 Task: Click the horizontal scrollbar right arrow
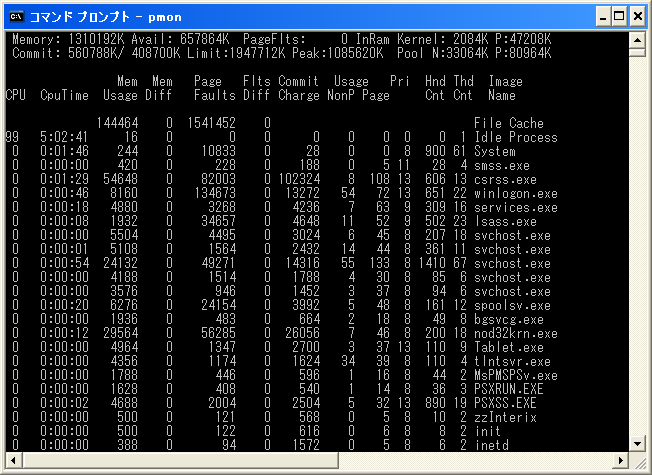click(621, 460)
